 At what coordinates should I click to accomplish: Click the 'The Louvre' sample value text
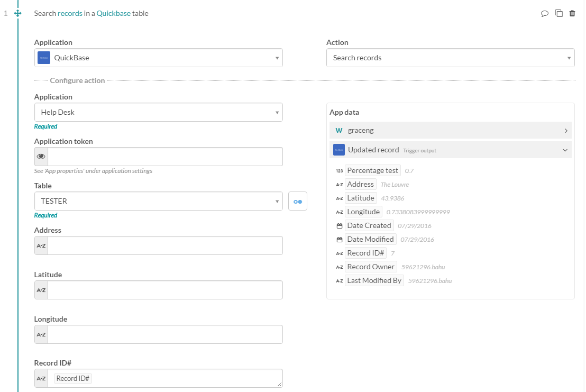coord(395,185)
